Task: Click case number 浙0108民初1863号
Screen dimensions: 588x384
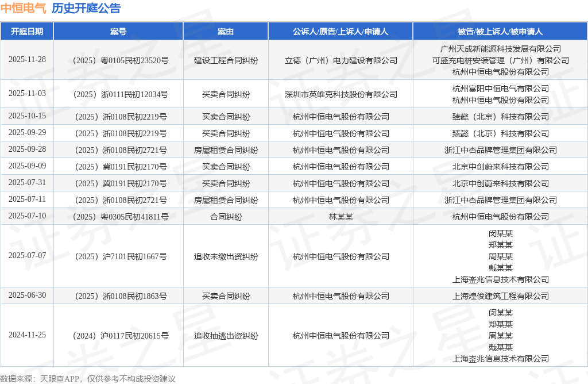Action: (121, 296)
